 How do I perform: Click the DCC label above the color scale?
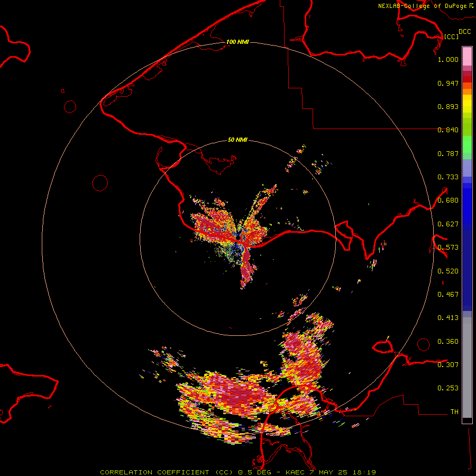tap(465, 32)
